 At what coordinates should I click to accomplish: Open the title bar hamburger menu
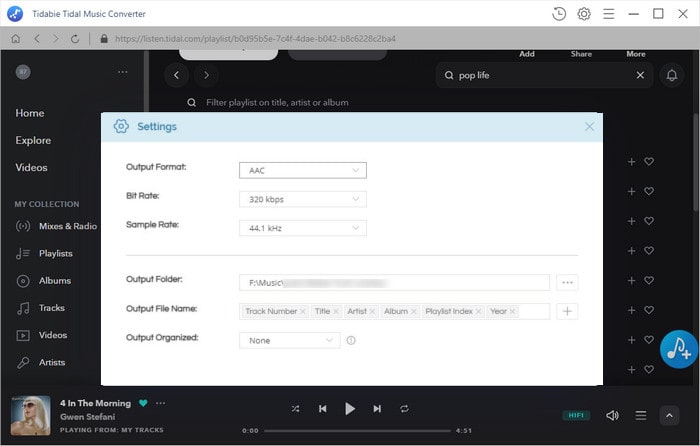(608, 14)
